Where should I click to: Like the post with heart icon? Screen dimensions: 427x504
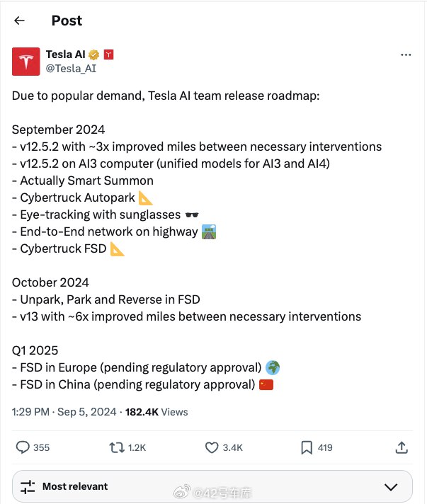(x=212, y=447)
